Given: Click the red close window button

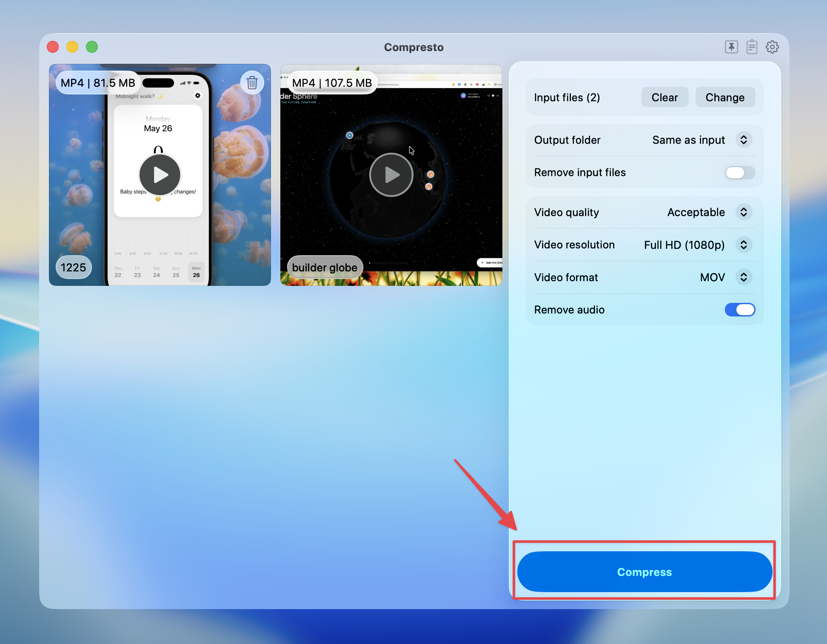Looking at the screenshot, I should (x=53, y=47).
